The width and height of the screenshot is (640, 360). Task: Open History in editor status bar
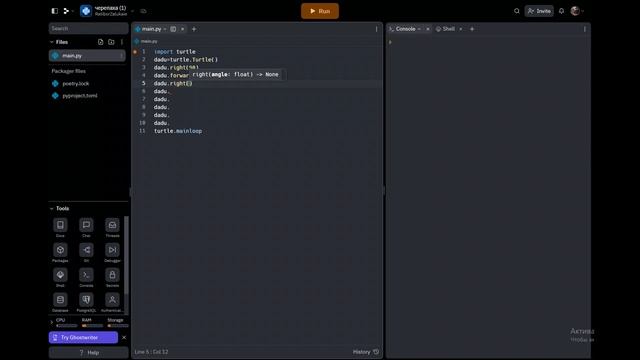click(x=366, y=352)
